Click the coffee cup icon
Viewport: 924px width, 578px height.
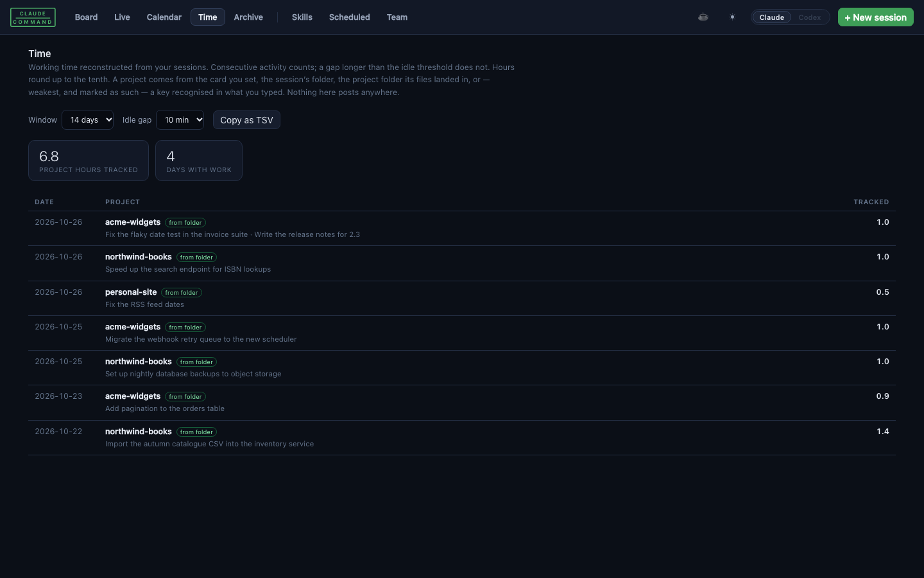(703, 17)
